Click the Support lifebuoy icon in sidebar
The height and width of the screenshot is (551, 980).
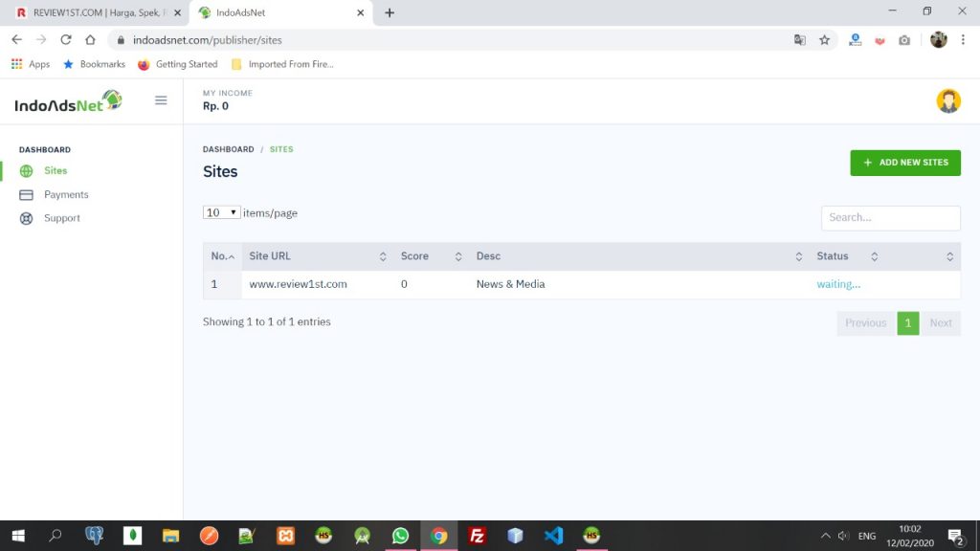pyautogui.click(x=26, y=219)
